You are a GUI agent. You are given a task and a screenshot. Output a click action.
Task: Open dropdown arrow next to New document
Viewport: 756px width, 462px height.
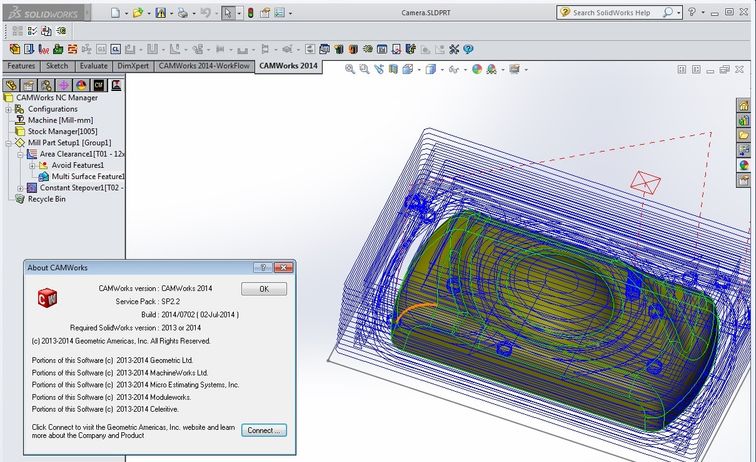click(x=126, y=14)
